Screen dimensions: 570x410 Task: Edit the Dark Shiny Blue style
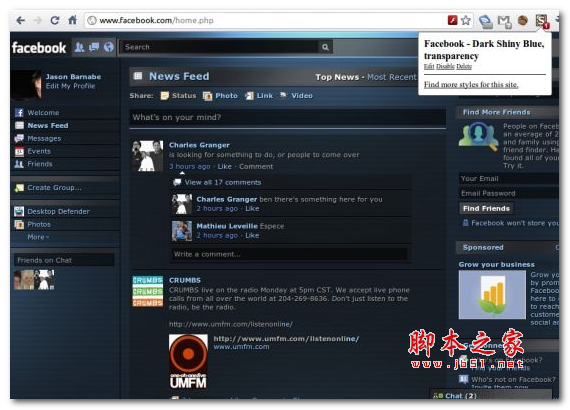429,67
